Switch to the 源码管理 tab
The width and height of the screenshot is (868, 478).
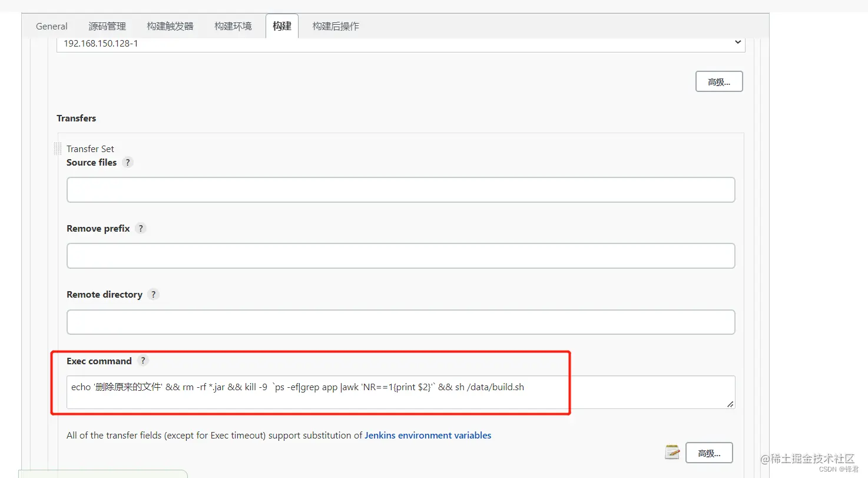pyautogui.click(x=107, y=26)
